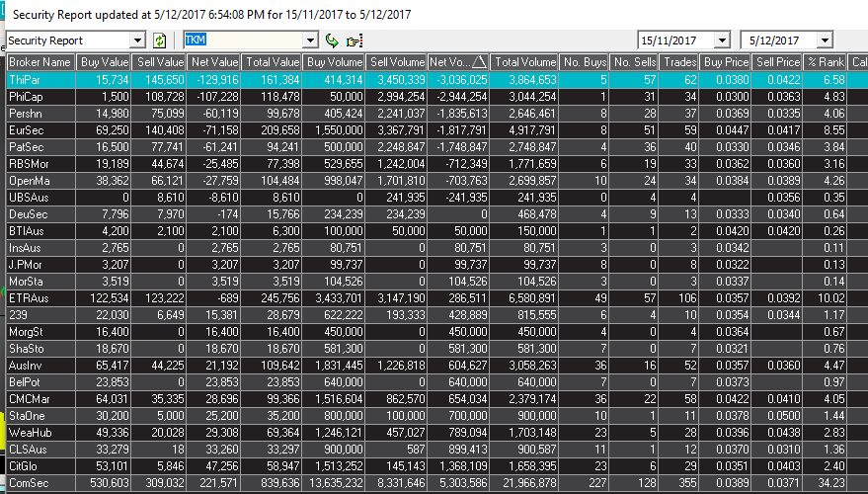
Task: Click ETRAus % rank value 10.02
Action: (833, 298)
